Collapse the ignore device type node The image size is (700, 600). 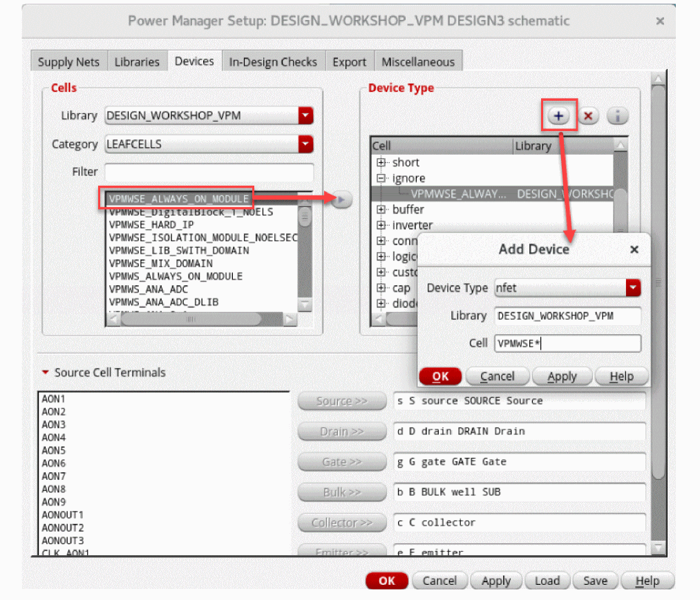381,178
